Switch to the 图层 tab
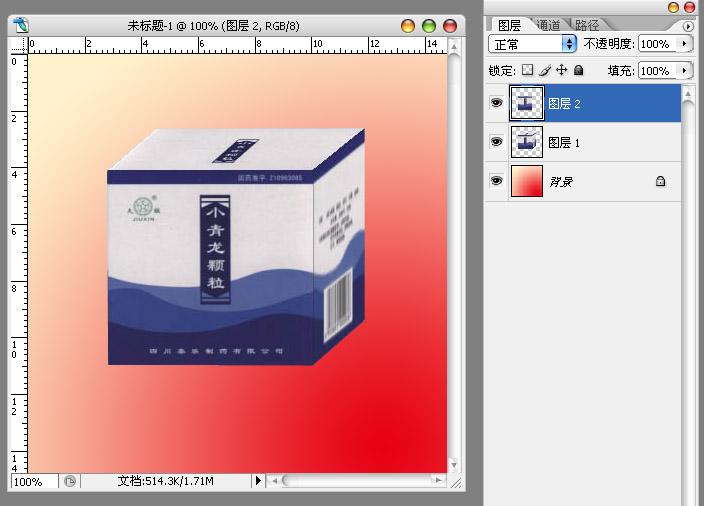Viewport: 704px width, 506px height. click(x=510, y=25)
